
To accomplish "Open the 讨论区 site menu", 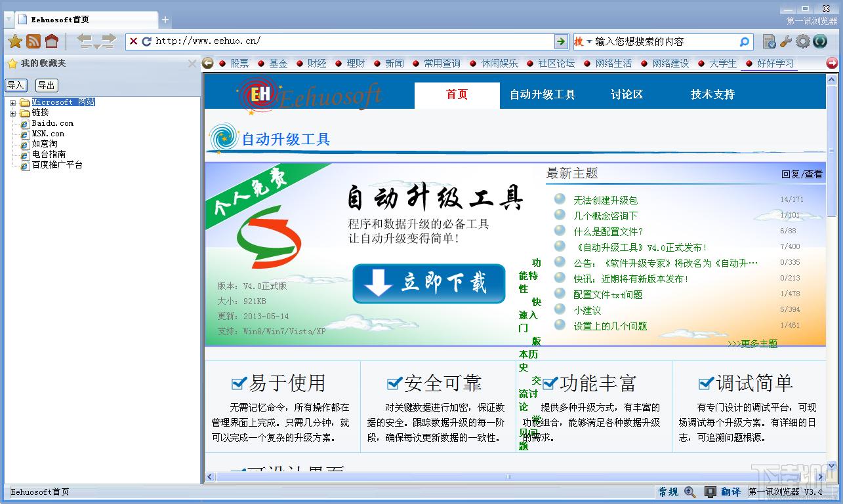I will point(627,95).
